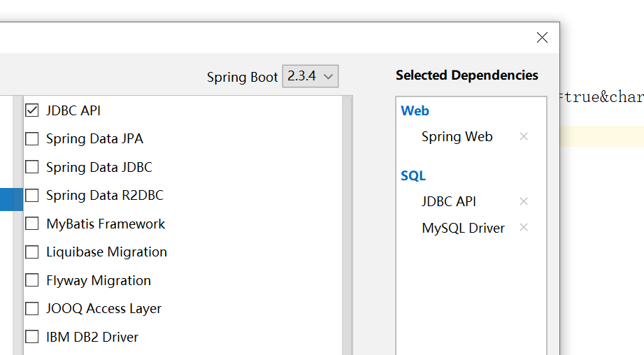This screenshot has width=644, height=355.
Task: Click the Spring Web dependency entry
Action: coord(457,137)
